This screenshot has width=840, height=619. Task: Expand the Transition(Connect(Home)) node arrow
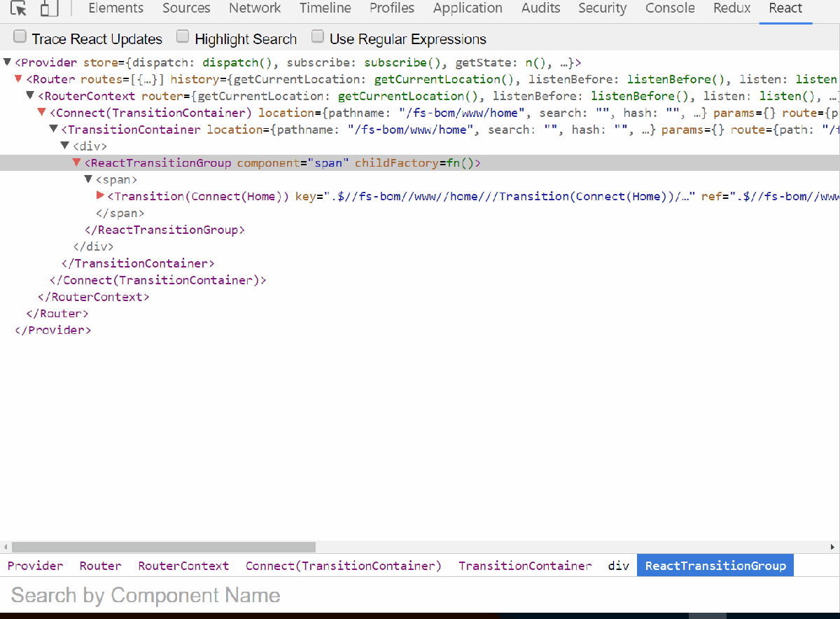point(100,195)
